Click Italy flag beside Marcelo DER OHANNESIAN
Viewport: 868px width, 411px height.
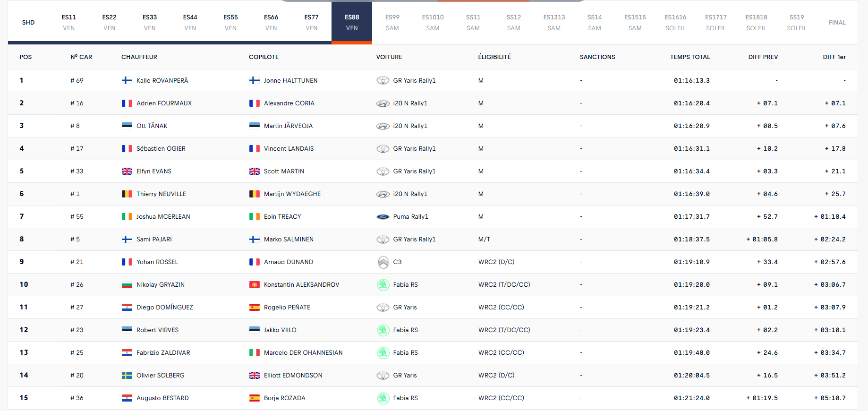coord(255,352)
